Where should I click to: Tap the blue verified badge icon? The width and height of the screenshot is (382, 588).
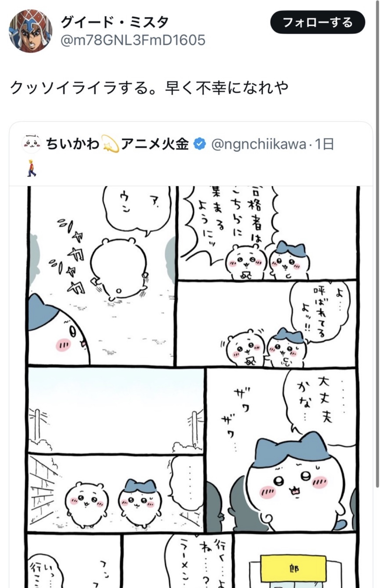[x=199, y=144]
